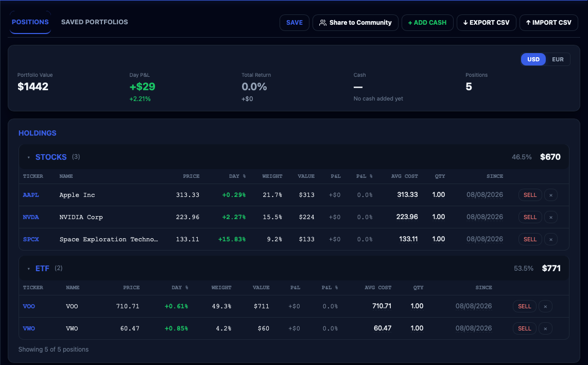Click the $670 stocks total
The height and width of the screenshot is (365, 588).
click(550, 157)
